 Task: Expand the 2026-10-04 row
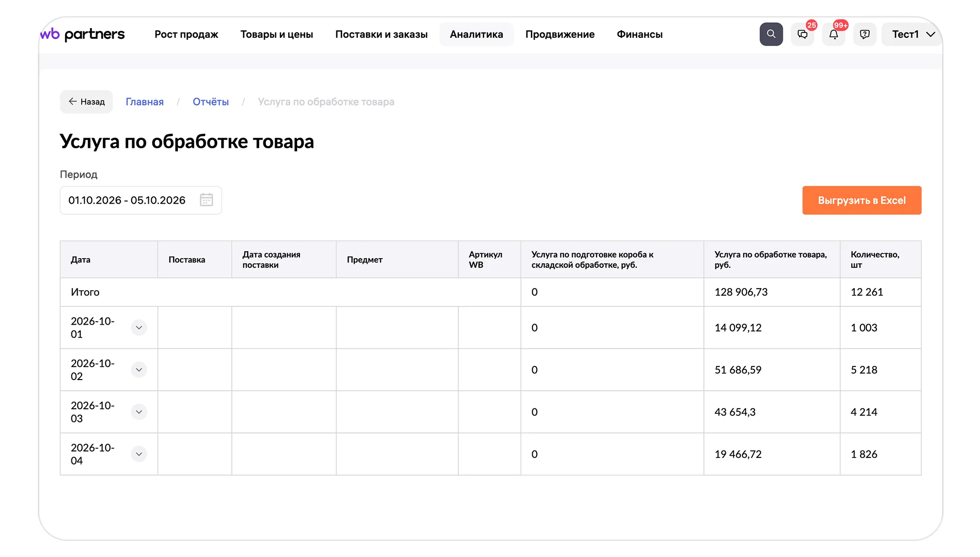click(139, 454)
